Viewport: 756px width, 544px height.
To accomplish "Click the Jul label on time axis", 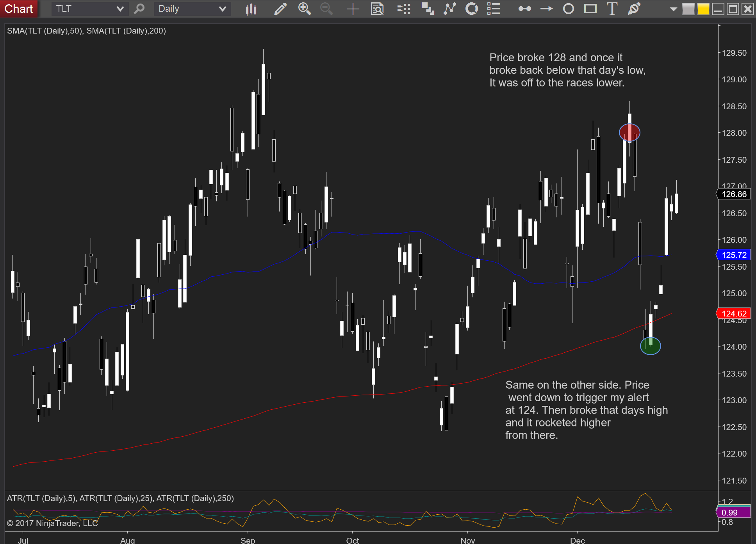I will coord(23,540).
